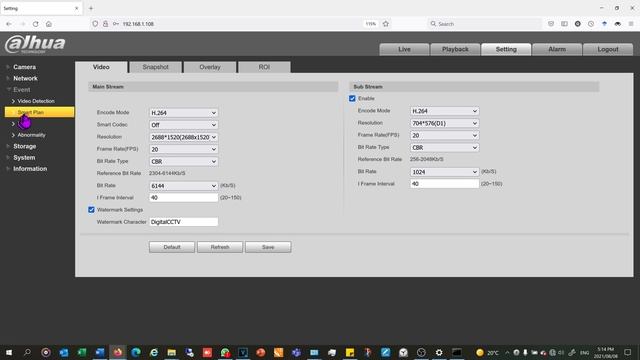Viewport: 640px width, 360px height.
Task: Select the Video tab
Action: (101, 67)
